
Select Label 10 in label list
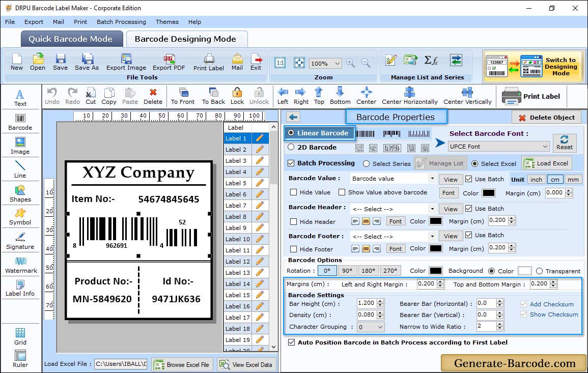[238, 239]
